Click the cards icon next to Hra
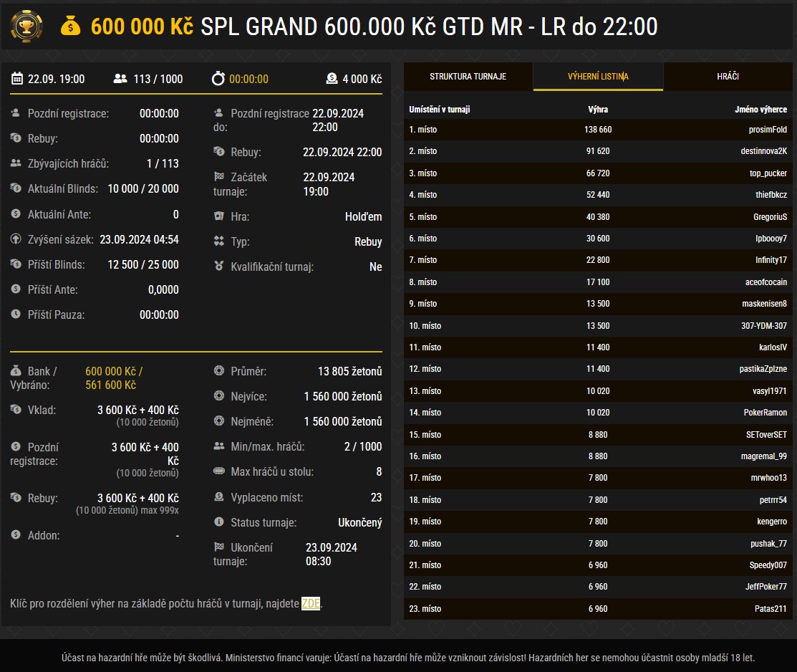The image size is (797, 672). [x=219, y=216]
